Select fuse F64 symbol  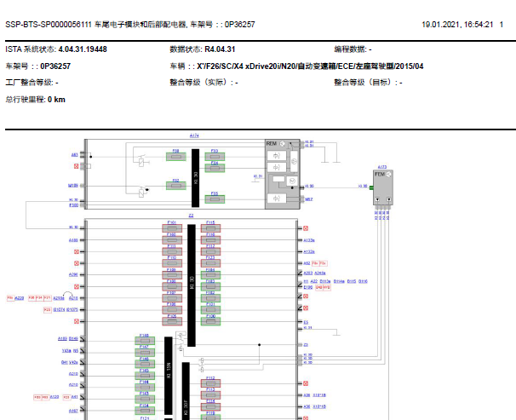215,168
